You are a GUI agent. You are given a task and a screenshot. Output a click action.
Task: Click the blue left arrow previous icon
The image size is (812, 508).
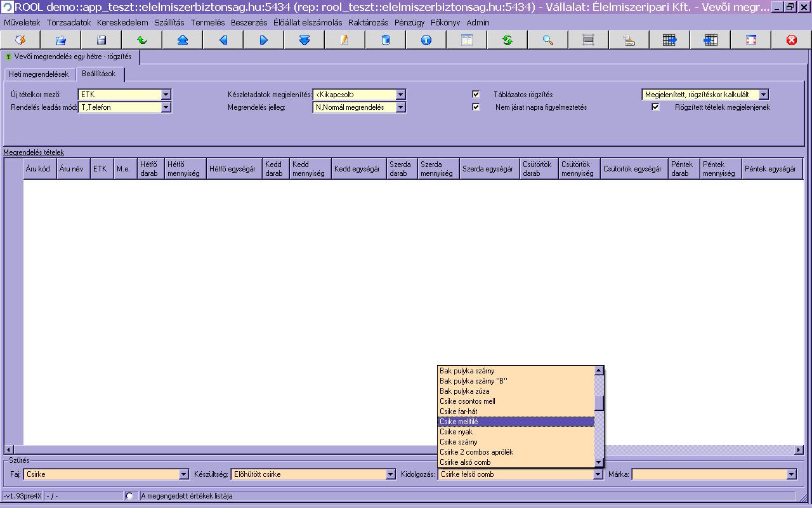pos(223,40)
